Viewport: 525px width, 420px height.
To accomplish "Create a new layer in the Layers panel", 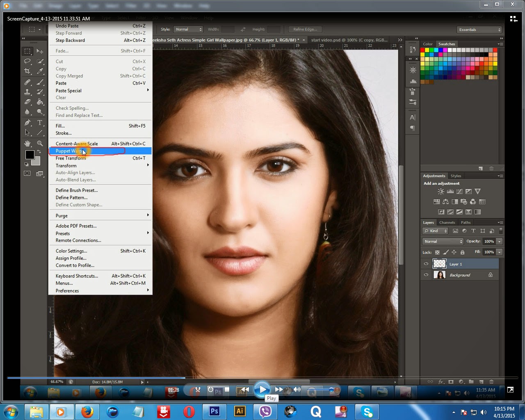I will click(x=482, y=382).
